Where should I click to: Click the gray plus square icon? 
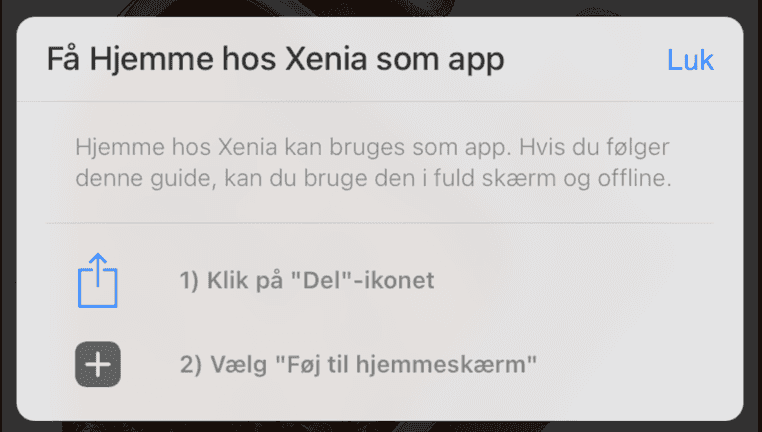[x=98, y=364]
